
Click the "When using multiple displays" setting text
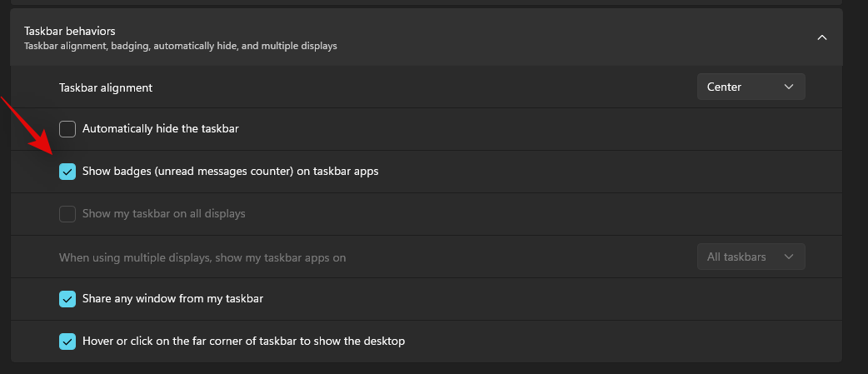pyautogui.click(x=202, y=258)
